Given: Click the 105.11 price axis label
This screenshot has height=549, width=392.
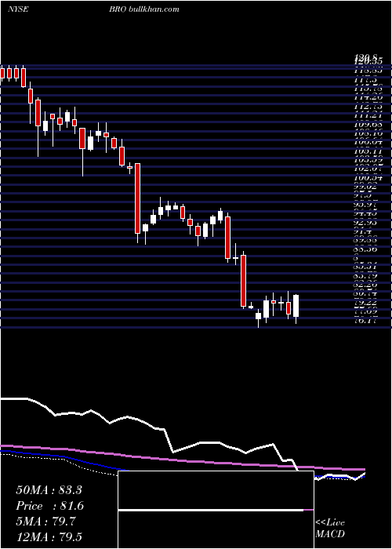Looking at the screenshot, I should (x=367, y=151).
